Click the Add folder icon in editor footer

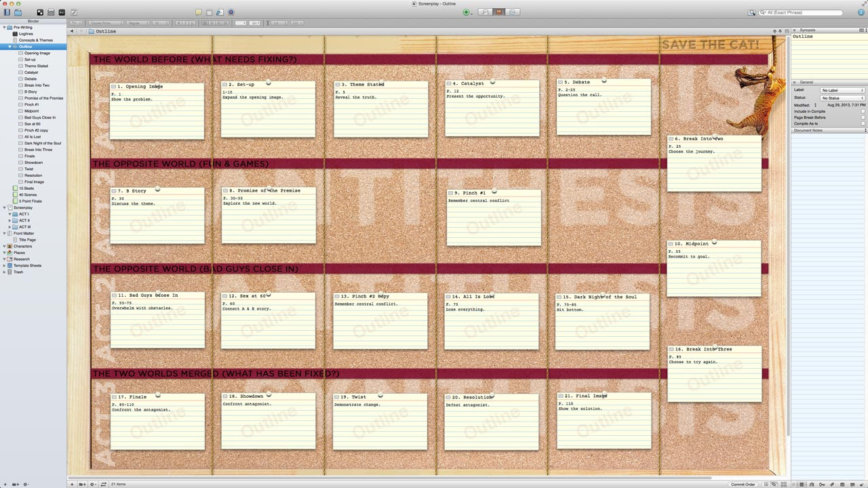[82, 484]
